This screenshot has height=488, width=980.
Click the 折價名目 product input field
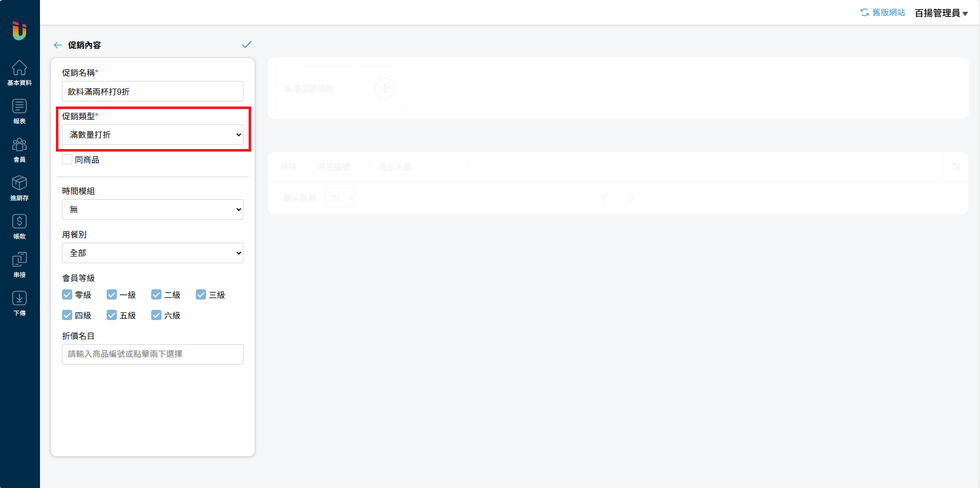153,354
